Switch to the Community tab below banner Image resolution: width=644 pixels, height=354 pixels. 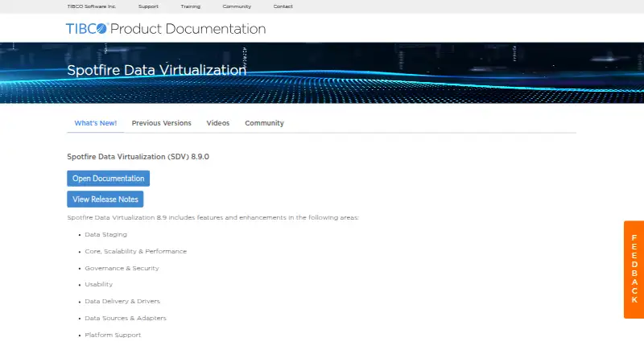point(265,123)
